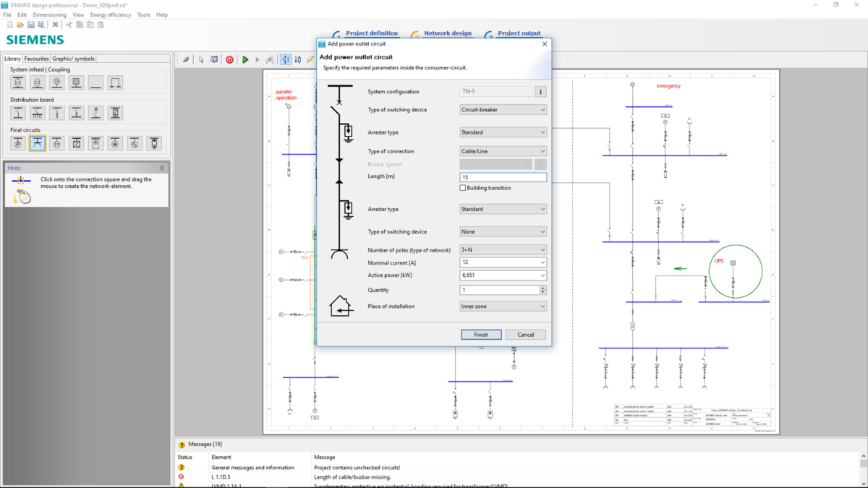Click the Save As toolbar icon
Viewport: 868px width, 488px height.
[x=41, y=25]
